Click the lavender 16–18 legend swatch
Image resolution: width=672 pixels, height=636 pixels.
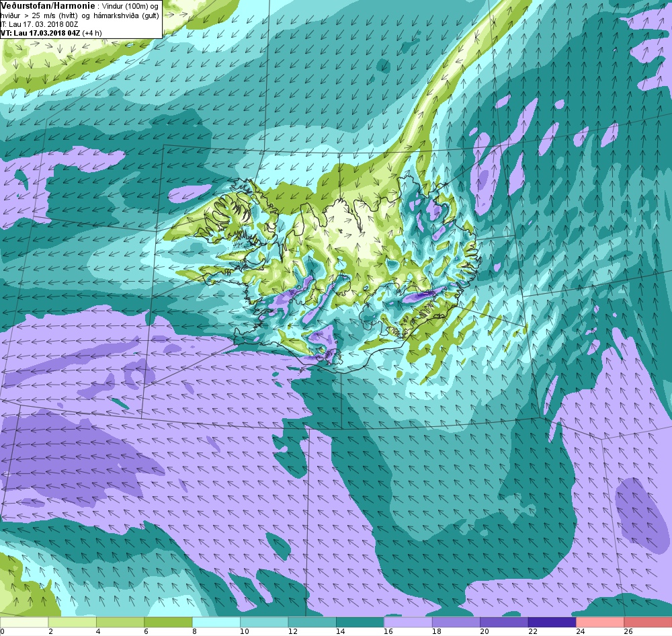click(408, 621)
